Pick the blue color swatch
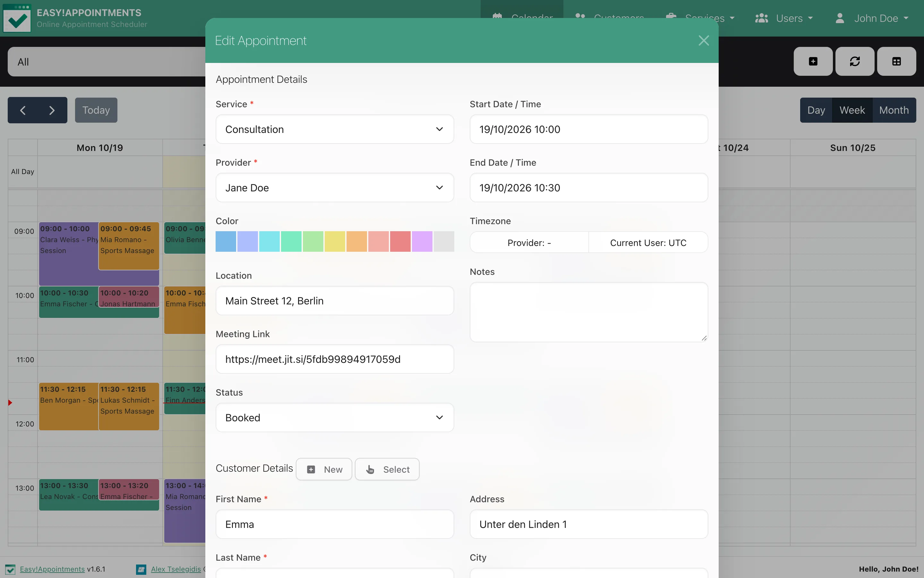 (x=226, y=241)
